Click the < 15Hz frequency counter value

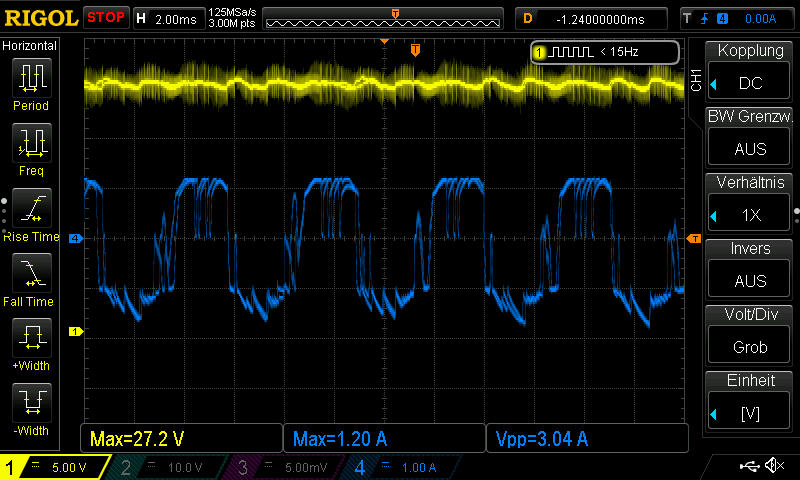619,52
